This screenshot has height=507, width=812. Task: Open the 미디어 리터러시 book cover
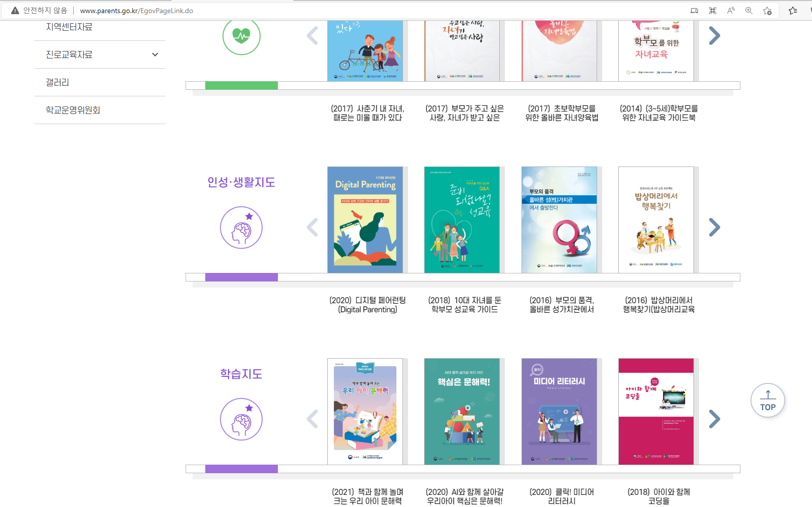point(559,412)
